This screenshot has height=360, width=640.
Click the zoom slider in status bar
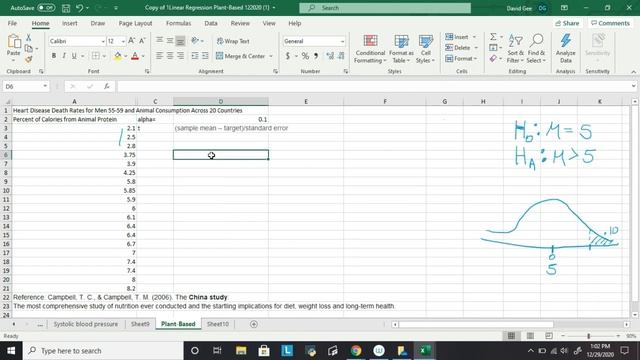click(589, 336)
